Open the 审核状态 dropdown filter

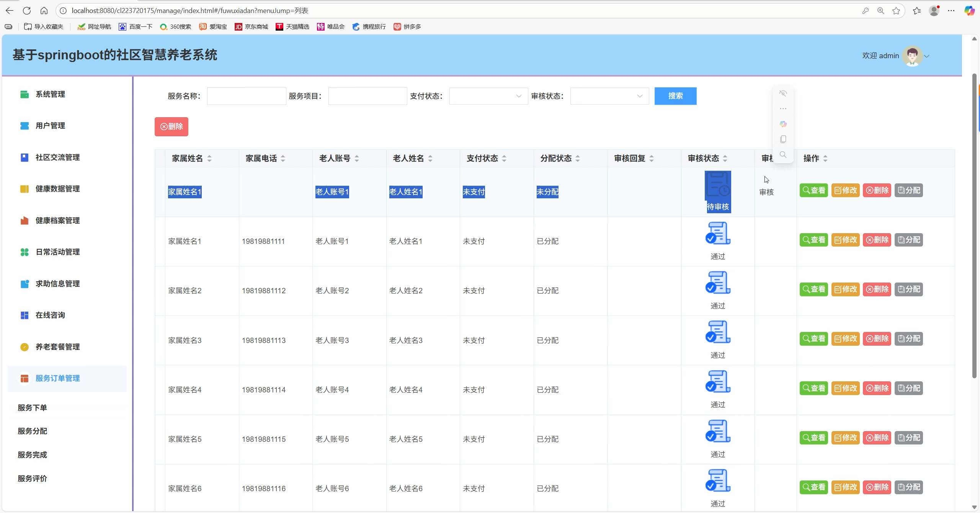pos(609,96)
